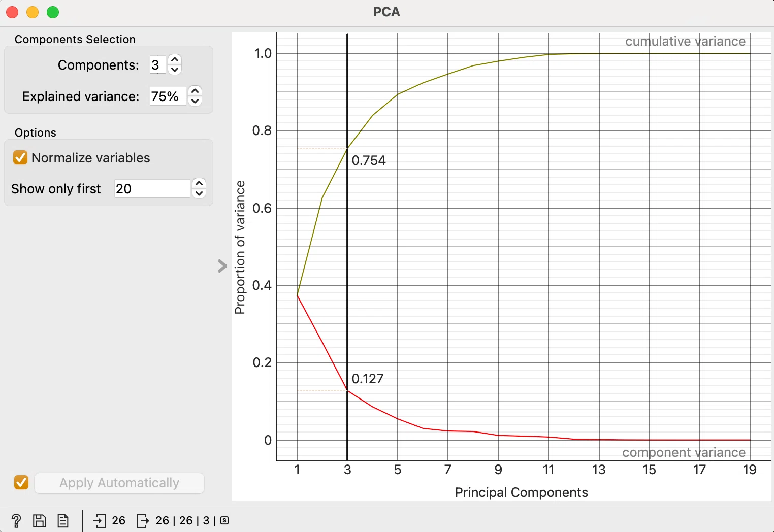Click the y-axis tick label 0.6
Screen dimensions: 774x532
click(x=262, y=208)
